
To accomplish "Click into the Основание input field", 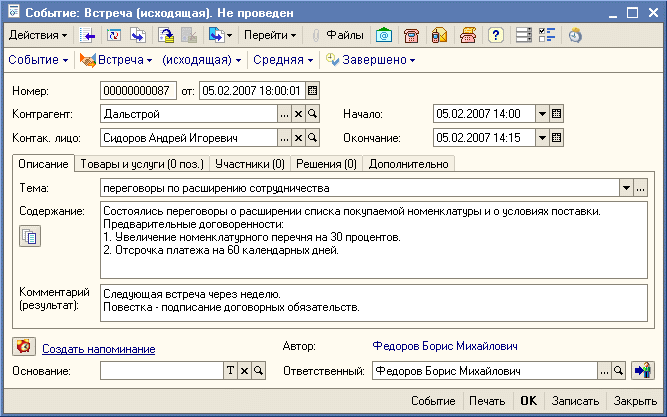I will click(x=160, y=370).
